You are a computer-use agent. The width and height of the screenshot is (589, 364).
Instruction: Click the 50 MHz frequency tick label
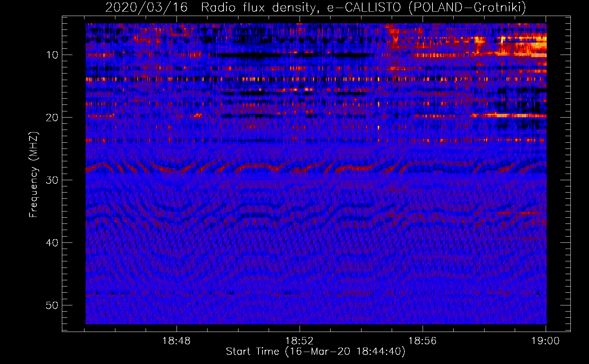pyautogui.click(x=52, y=305)
